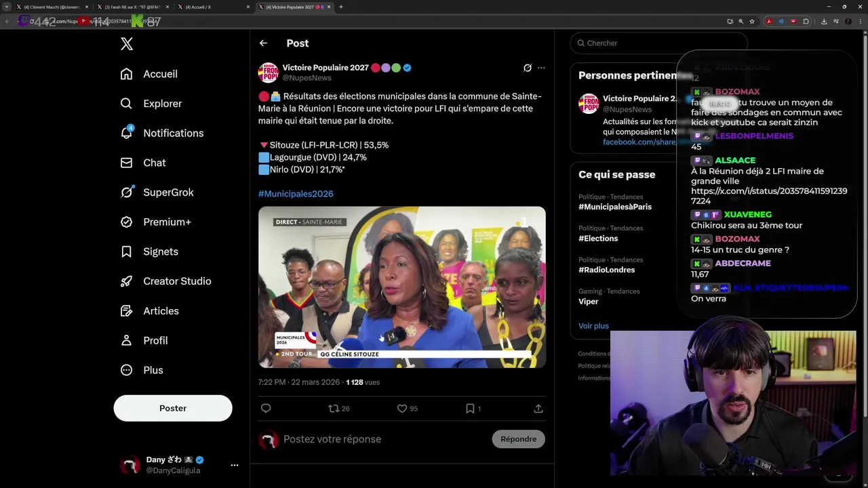Click the Victoire Populaire avatar in Personnes pertinentes

[589, 104]
